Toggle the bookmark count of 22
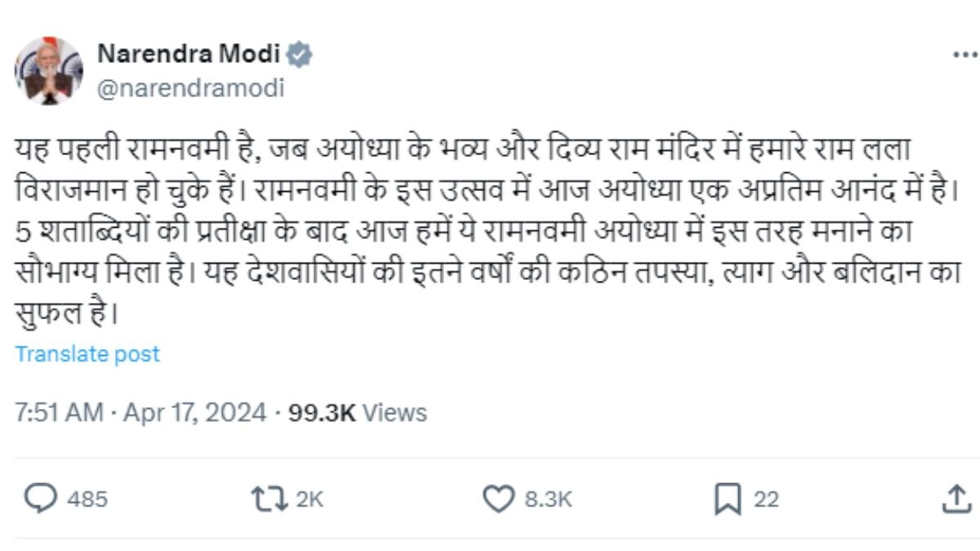 [766, 496]
